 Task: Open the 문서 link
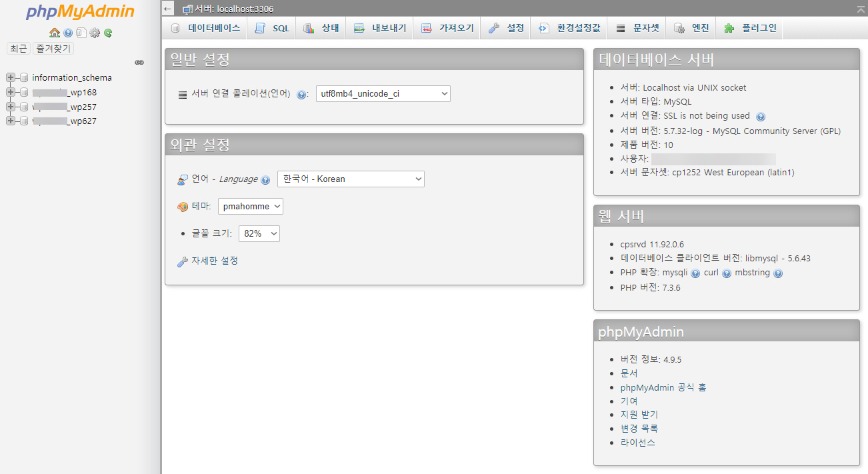629,373
